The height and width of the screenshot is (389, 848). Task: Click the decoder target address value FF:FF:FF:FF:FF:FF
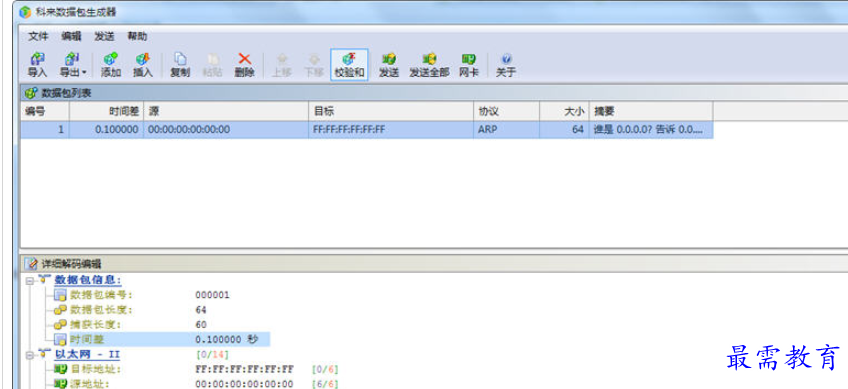(244, 370)
